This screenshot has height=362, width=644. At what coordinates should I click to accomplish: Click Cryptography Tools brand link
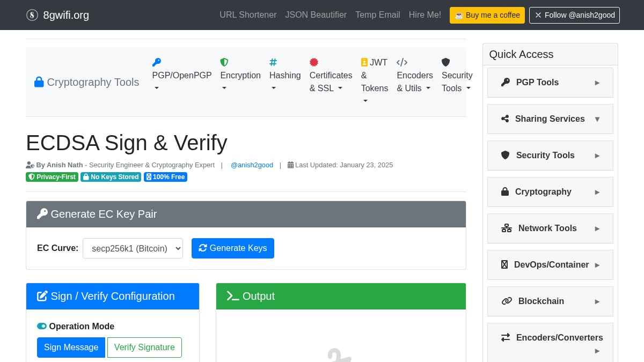pos(87,82)
